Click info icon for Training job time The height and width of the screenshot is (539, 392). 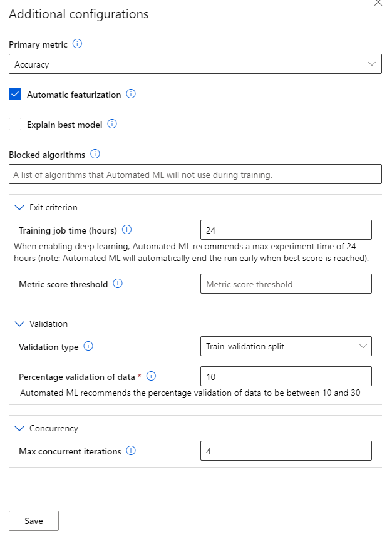(x=127, y=230)
